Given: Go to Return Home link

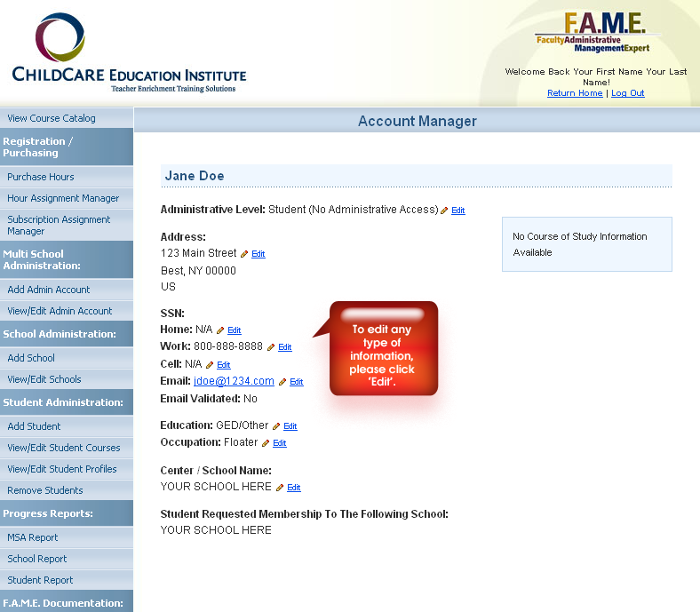Looking at the screenshot, I should [575, 93].
